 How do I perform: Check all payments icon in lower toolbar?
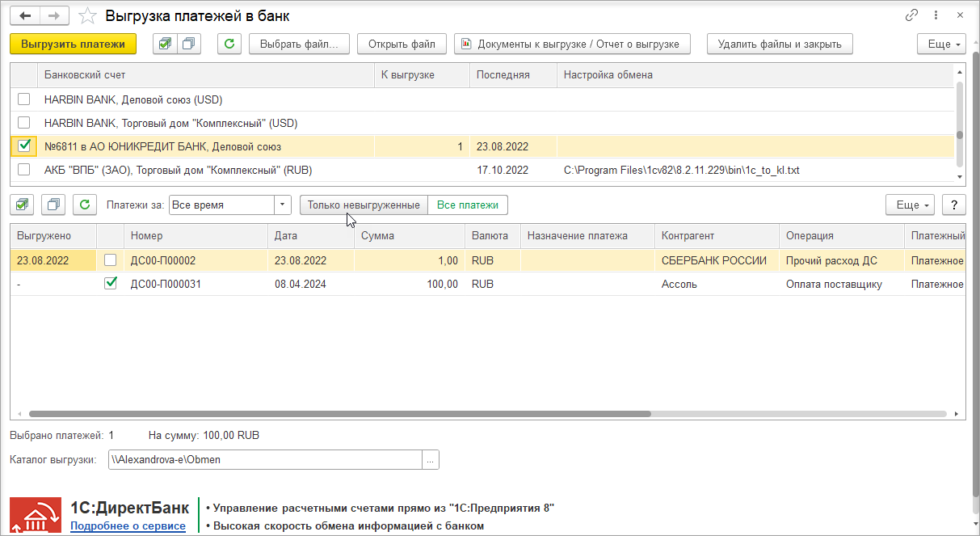[22, 205]
